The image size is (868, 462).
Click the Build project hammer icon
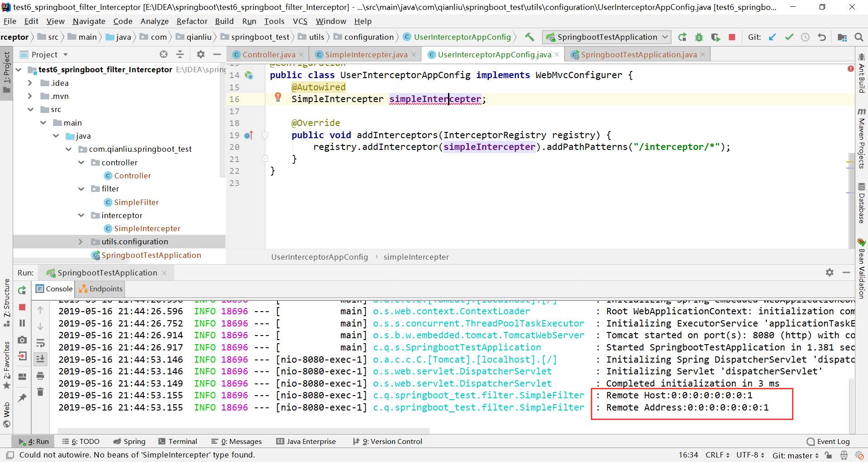pos(529,37)
